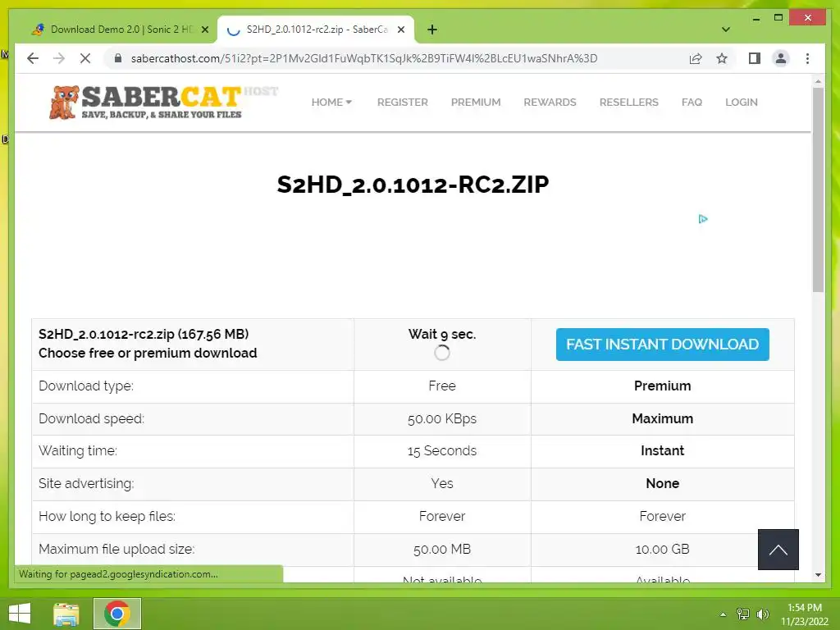Screen dimensions: 840x630
Task: Click the Maximum download speed cell
Action: pyautogui.click(x=662, y=418)
